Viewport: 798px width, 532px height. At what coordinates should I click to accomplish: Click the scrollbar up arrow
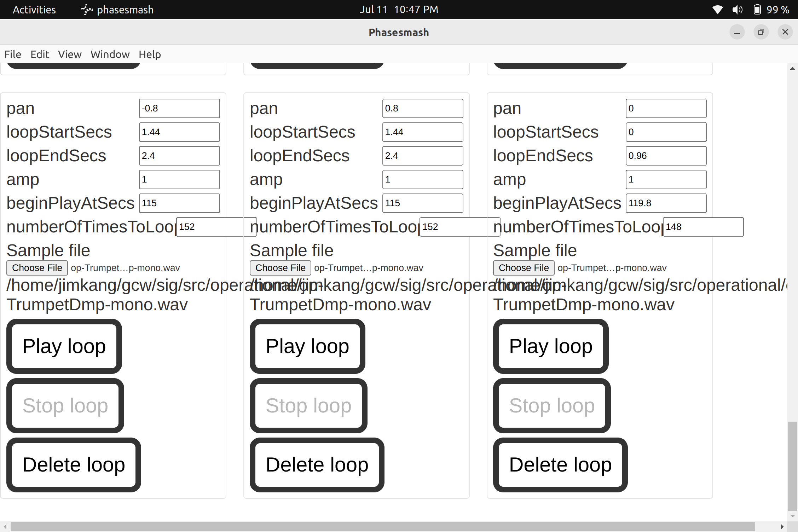click(793, 69)
